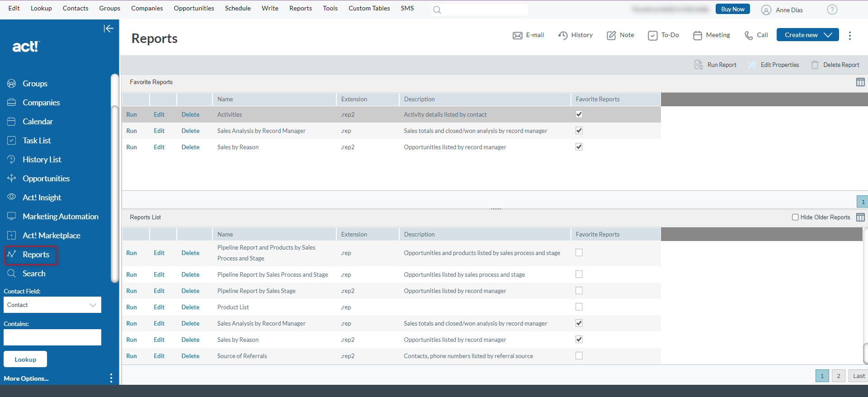Schedule a Meeting from the toolbar

tap(712, 35)
